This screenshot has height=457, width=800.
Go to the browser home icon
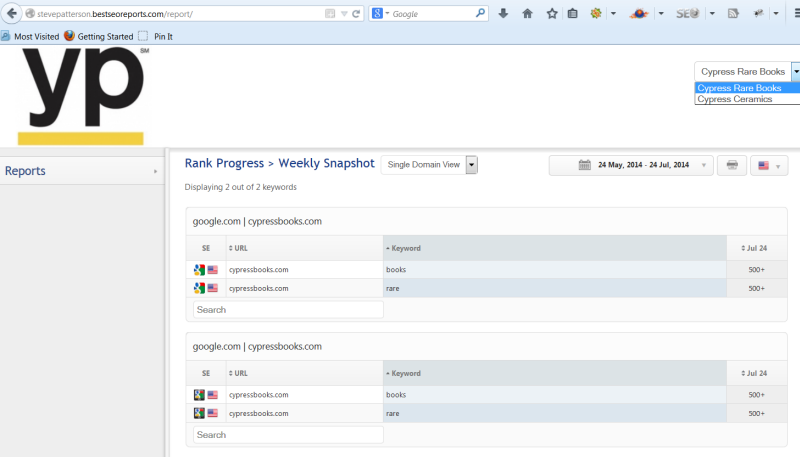point(528,14)
